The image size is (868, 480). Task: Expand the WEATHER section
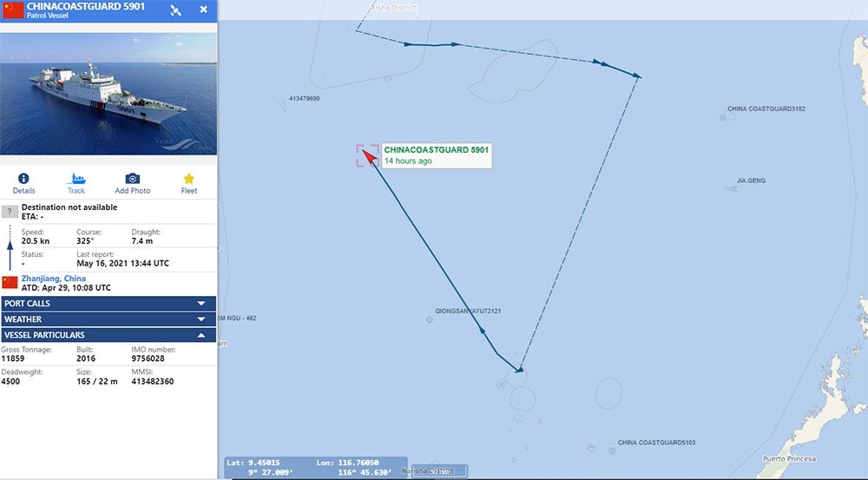click(108, 319)
